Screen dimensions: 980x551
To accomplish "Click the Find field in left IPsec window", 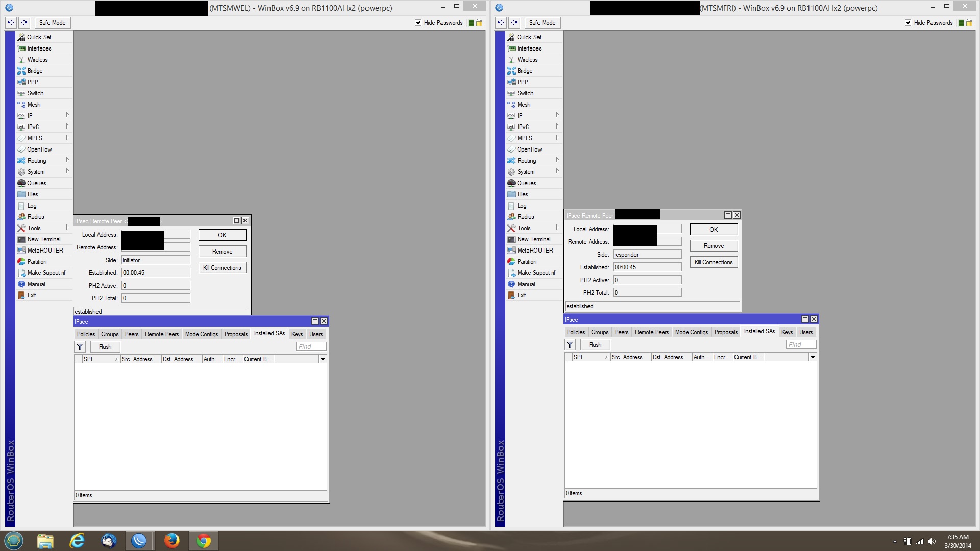I will [311, 347].
